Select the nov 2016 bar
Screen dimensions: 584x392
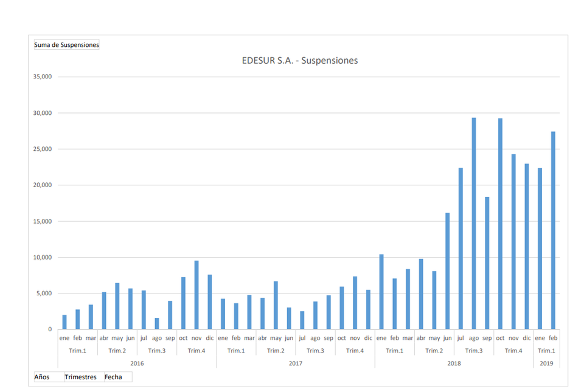(196, 295)
